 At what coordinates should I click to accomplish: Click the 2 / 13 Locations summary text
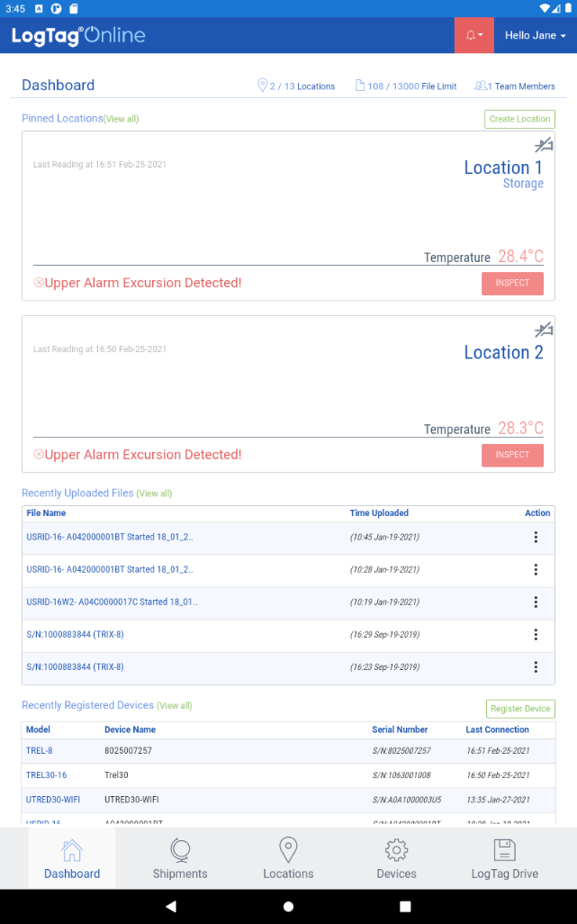302,86
